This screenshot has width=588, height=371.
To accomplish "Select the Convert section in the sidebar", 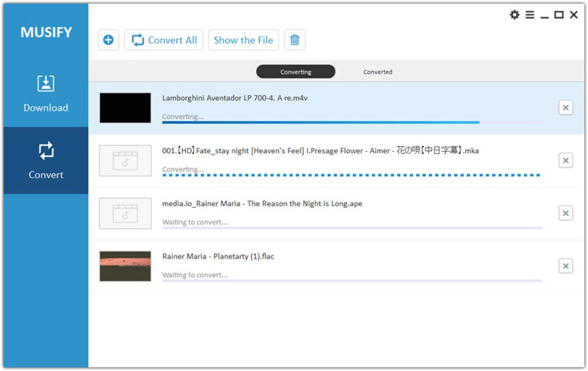I will coord(46,162).
